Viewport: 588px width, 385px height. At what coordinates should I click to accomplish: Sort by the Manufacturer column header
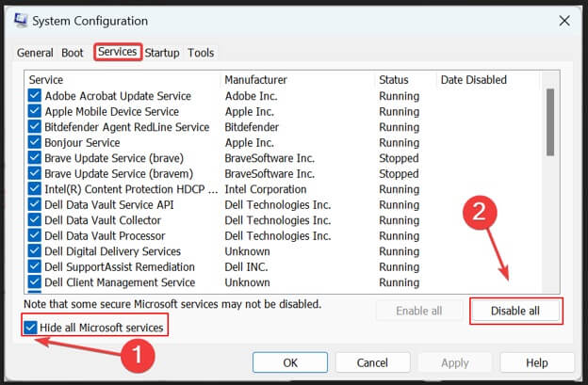[x=255, y=80]
